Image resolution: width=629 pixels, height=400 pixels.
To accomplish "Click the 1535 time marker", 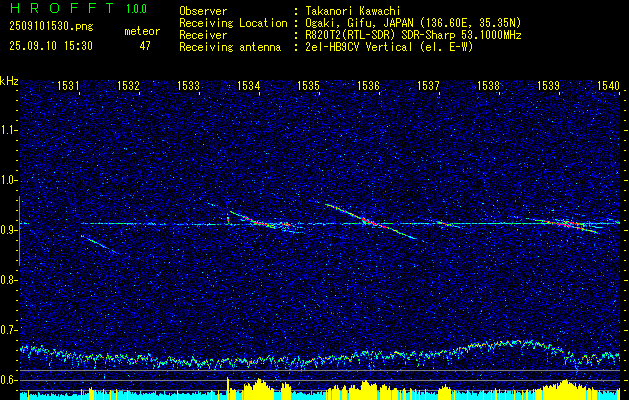I will [x=308, y=85].
